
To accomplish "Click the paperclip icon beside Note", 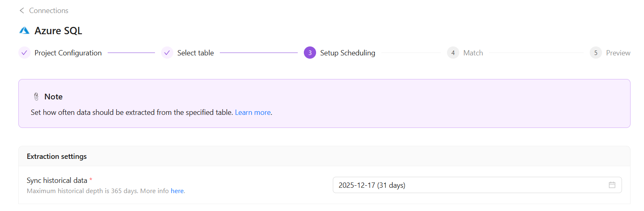I will 36,97.
